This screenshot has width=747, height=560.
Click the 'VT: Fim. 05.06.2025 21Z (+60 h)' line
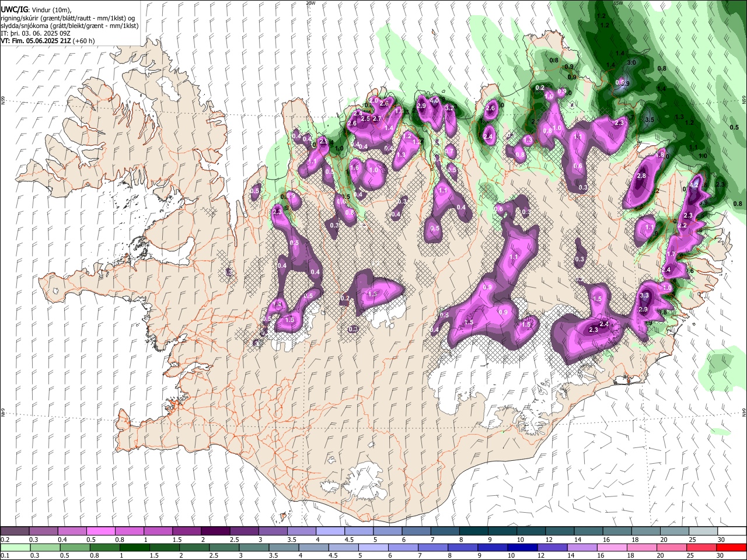48,41
